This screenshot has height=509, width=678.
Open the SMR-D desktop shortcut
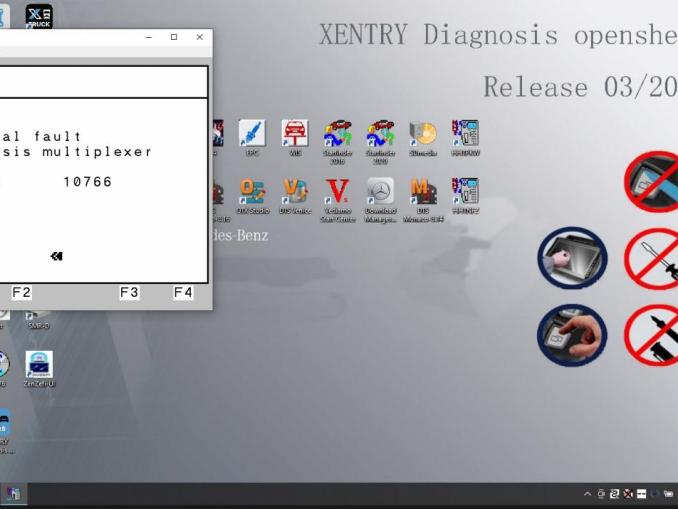click(39, 320)
